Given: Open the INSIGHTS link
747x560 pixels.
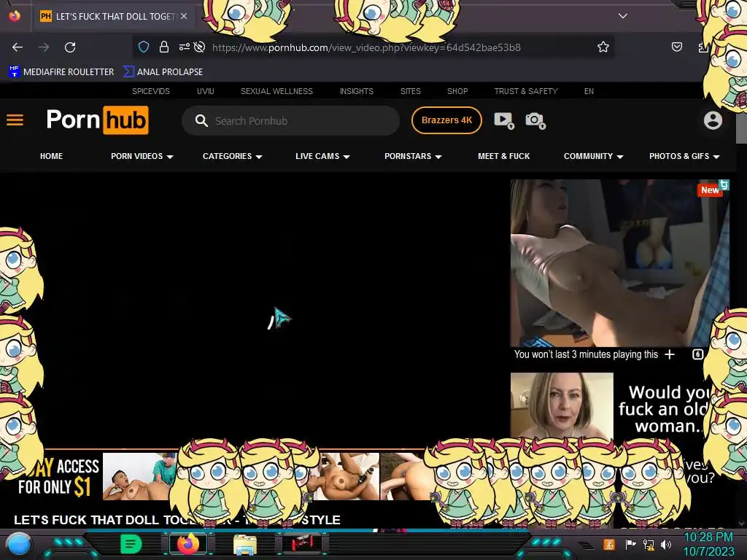Looking at the screenshot, I should pyautogui.click(x=356, y=91).
